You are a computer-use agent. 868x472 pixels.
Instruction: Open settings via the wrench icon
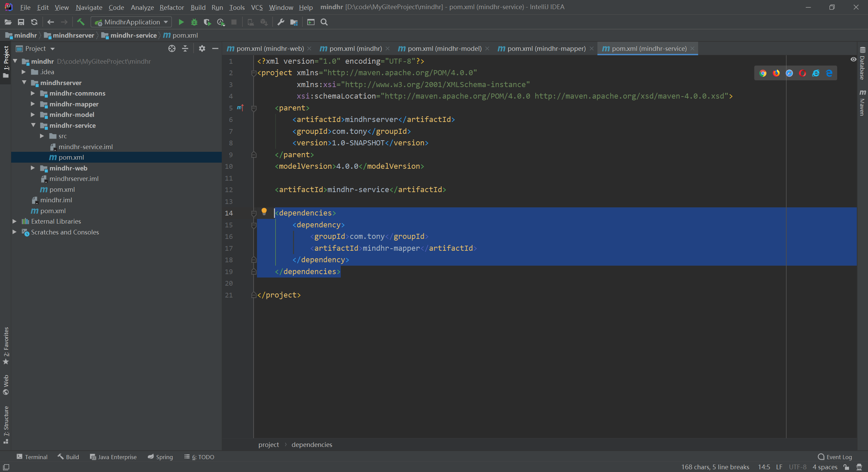click(281, 22)
